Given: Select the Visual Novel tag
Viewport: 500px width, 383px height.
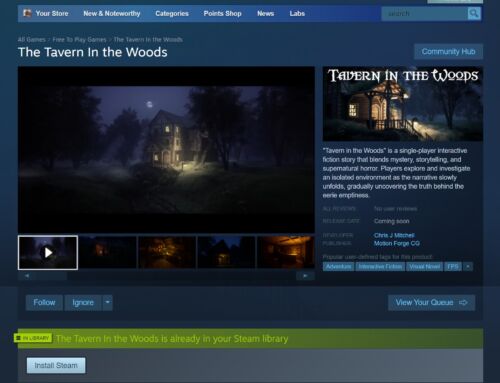Looking at the screenshot, I should [425, 266].
